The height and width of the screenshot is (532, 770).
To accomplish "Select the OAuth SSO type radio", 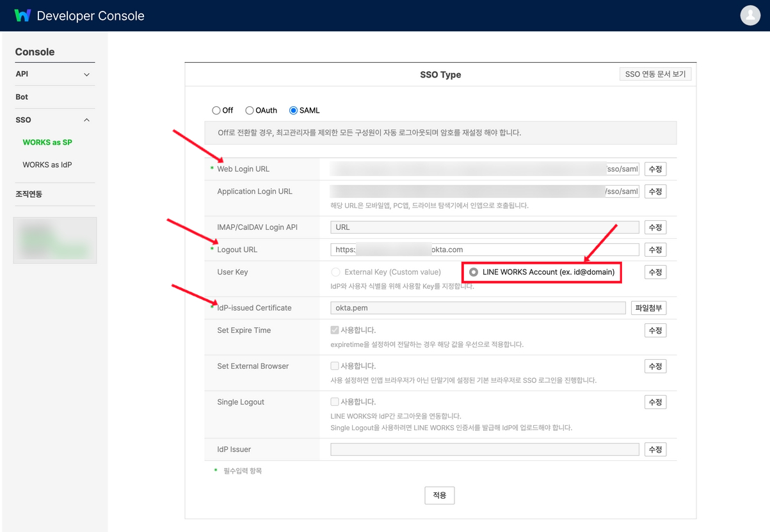I will (x=250, y=111).
